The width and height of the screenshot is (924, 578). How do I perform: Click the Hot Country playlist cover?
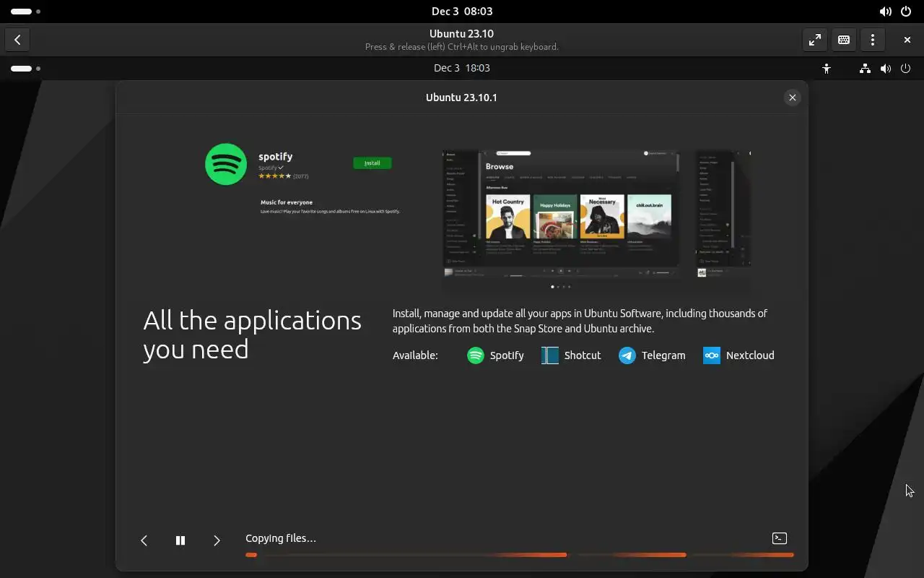[508, 217]
